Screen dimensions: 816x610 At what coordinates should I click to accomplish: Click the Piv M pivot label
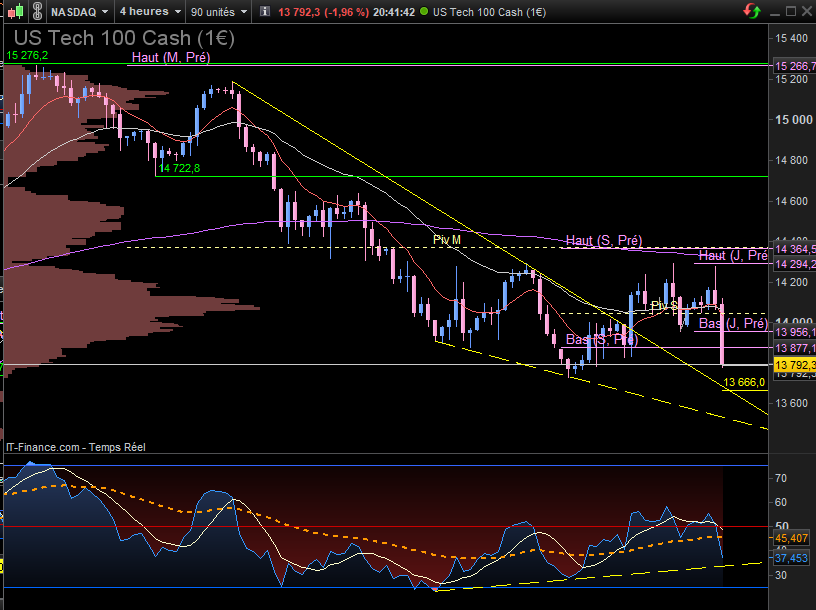click(x=447, y=240)
